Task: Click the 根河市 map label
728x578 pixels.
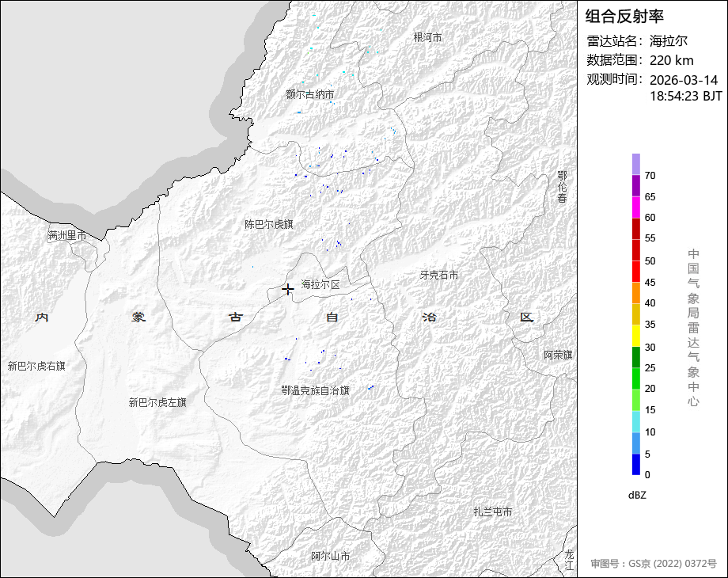Action: pyautogui.click(x=427, y=37)
